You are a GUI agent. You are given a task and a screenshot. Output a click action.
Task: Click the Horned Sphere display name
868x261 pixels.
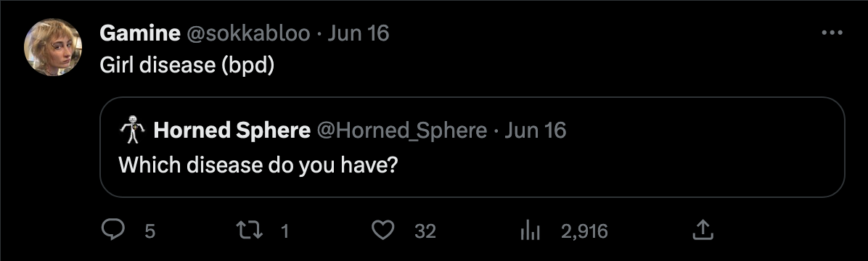(232, 130)
